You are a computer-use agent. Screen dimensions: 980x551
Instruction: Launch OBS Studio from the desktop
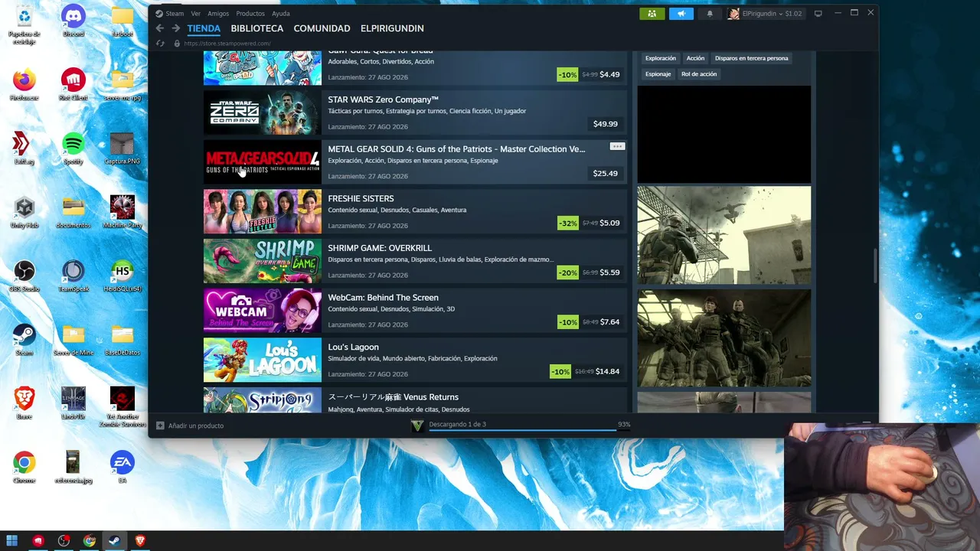click(x=24, y=276)
